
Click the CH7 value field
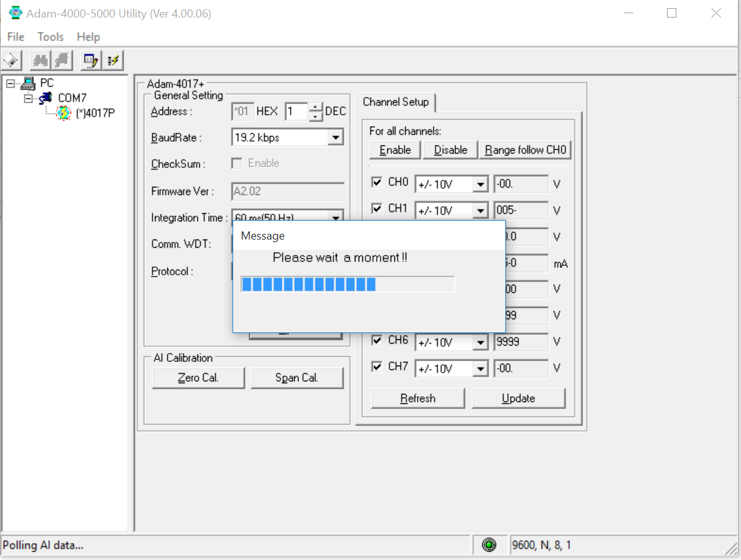click(521, 369)
